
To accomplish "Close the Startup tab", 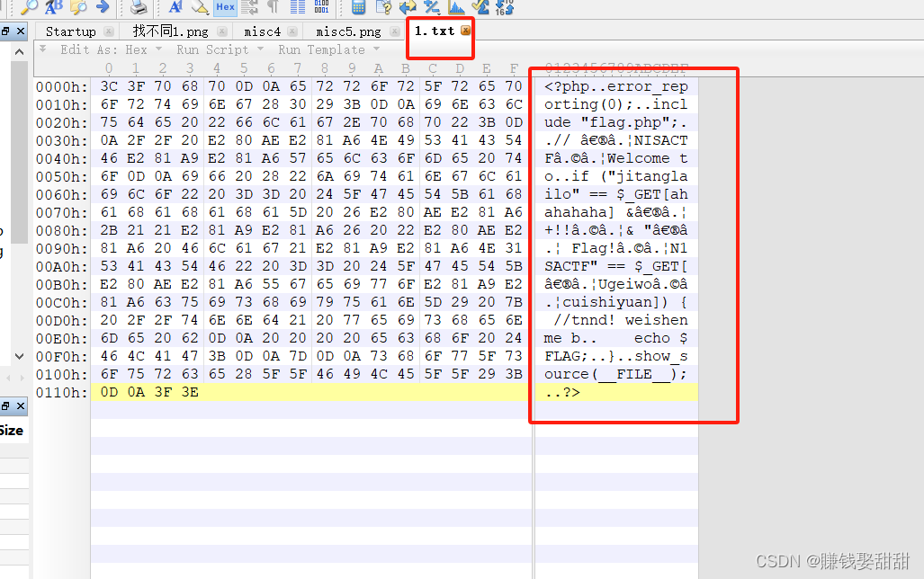I will tap(109, 31).
